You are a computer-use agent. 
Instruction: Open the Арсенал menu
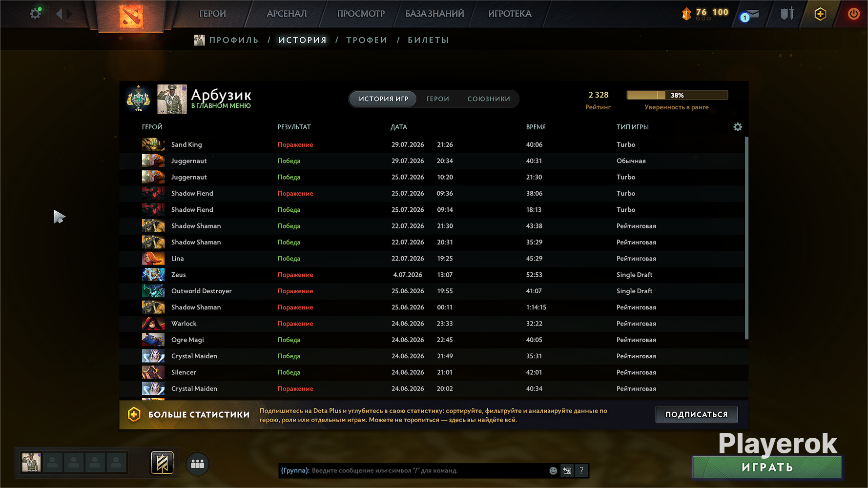287,14
